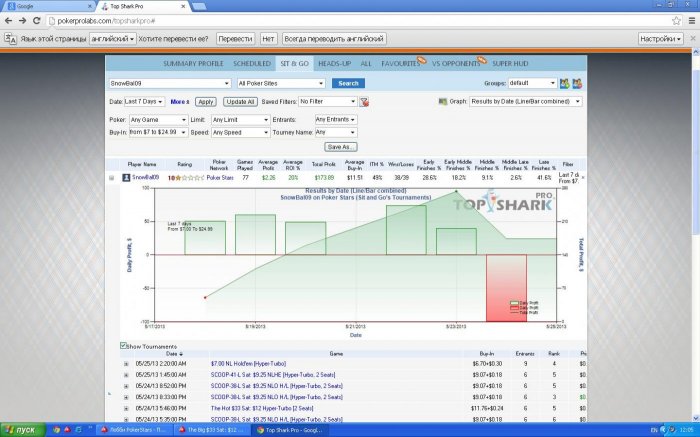This screenshot has width=700, height=437.
Task: Collapse the SnowBal09 player row
Action: click(112, 177)
